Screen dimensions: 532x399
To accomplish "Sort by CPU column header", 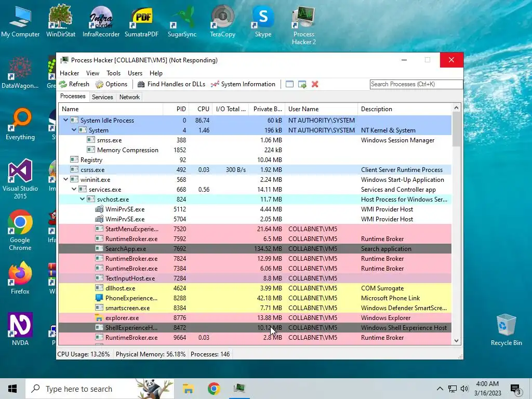I will 201,109.
